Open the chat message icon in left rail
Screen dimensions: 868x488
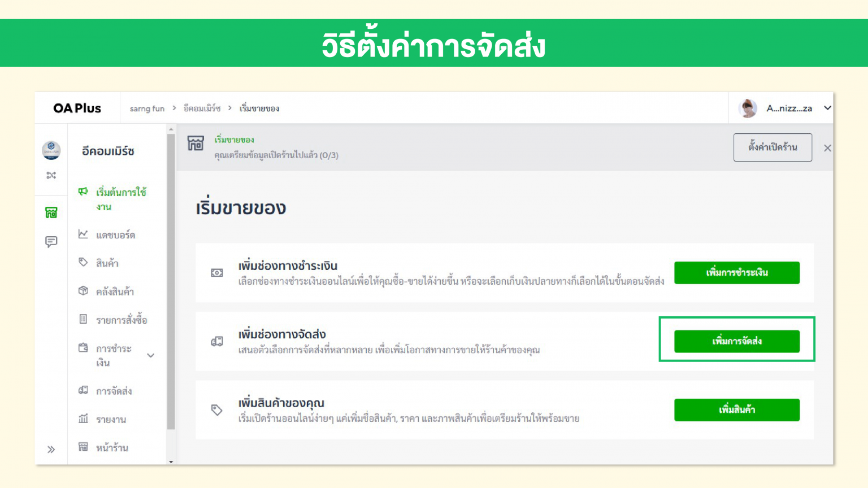click(51, 242)
